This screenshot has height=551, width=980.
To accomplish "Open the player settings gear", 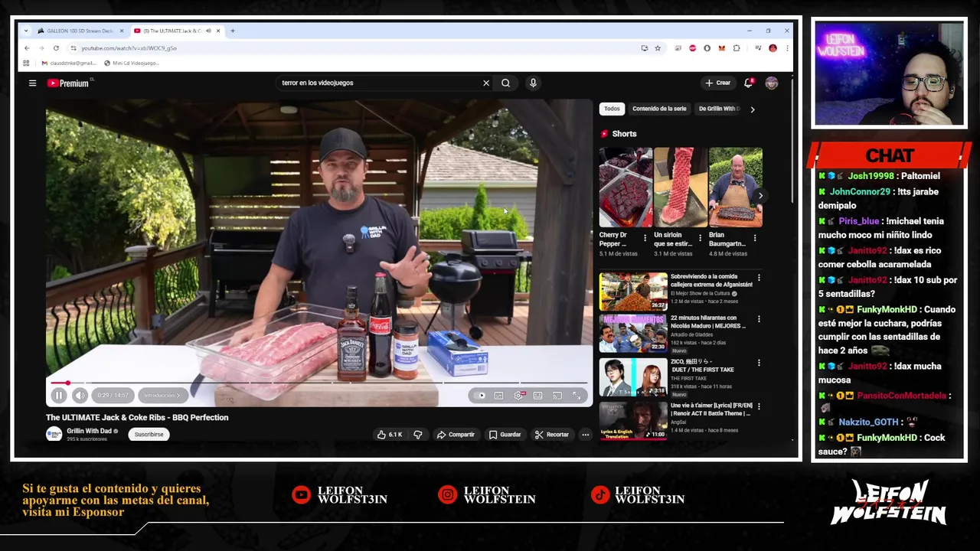I will point(518,396).
